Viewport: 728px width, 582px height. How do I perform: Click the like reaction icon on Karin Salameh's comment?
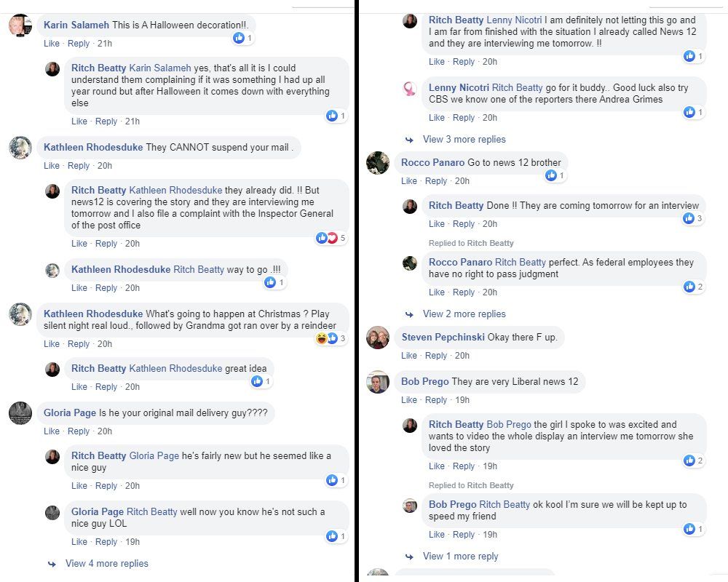click(x=239, y=38)
